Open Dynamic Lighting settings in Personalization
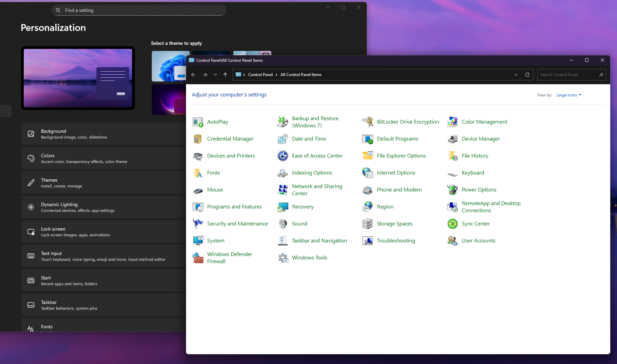Image resolution: width=617 pixels, height=364 pixels. pos(104,207)
